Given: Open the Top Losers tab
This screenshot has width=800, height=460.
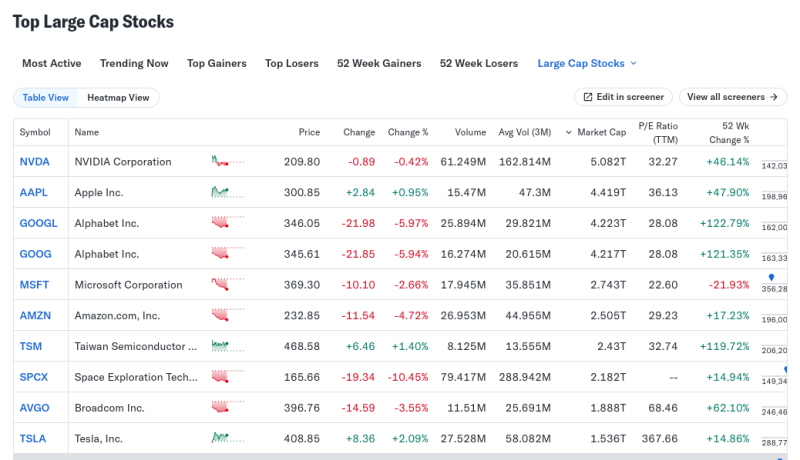Looking at the screenshot, I should point(292,63).
